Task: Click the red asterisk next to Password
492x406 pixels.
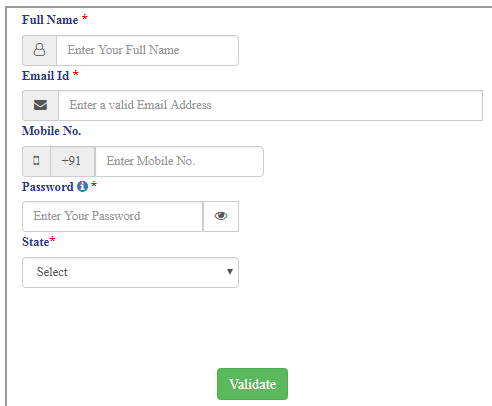Action: (94, 184)
